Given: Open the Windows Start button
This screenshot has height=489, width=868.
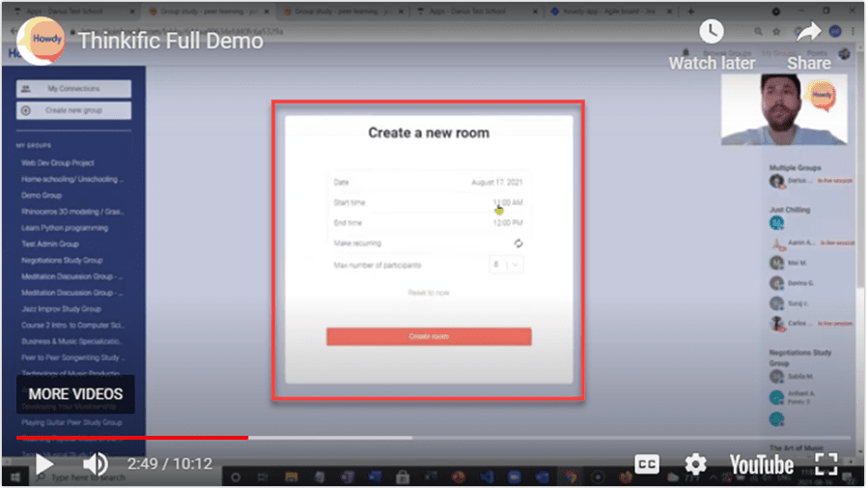Looking at the screenshot, I should [14, 476].
